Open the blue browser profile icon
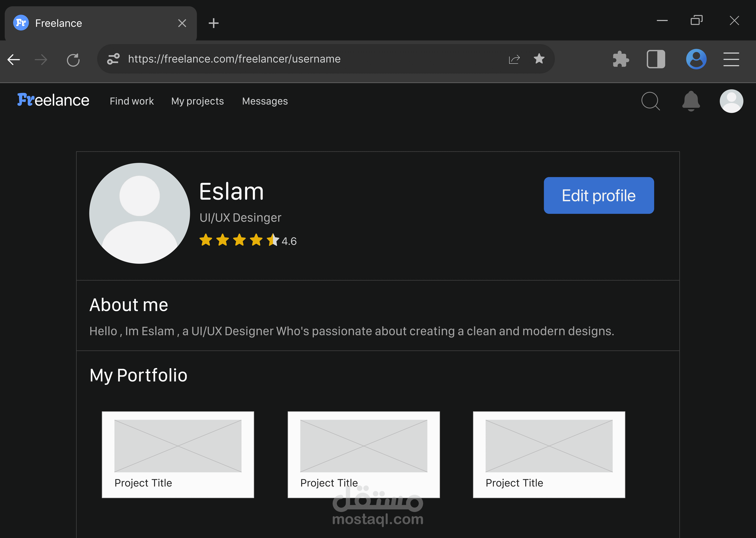Screen dimensions: 756x538 tap(696, 59)
